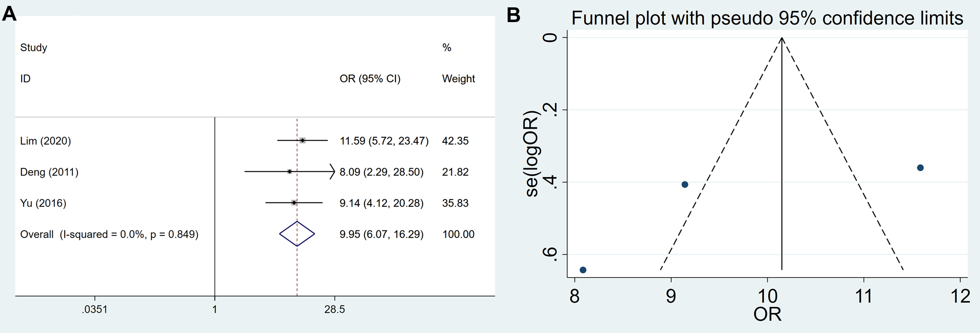980x333 pixels.
Task: Click the funnel plot title text
Action: (767, 19)
